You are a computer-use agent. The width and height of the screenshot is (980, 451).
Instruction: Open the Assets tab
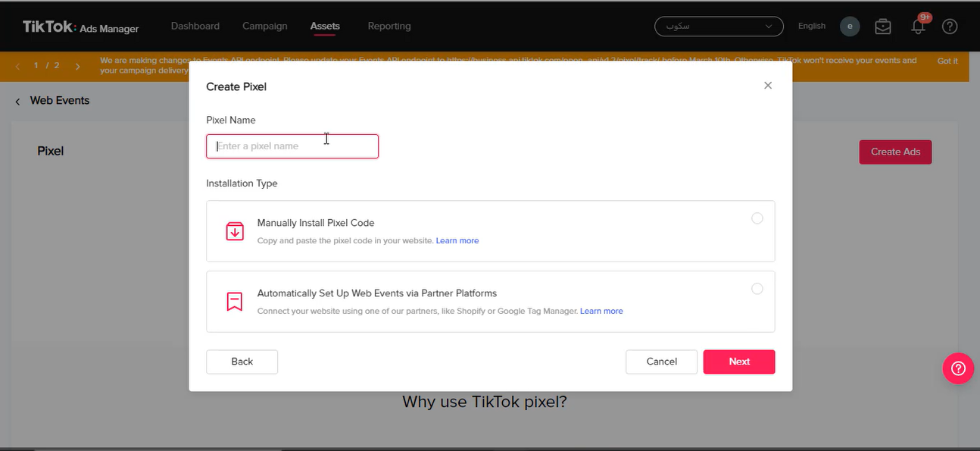pos(325,26)
